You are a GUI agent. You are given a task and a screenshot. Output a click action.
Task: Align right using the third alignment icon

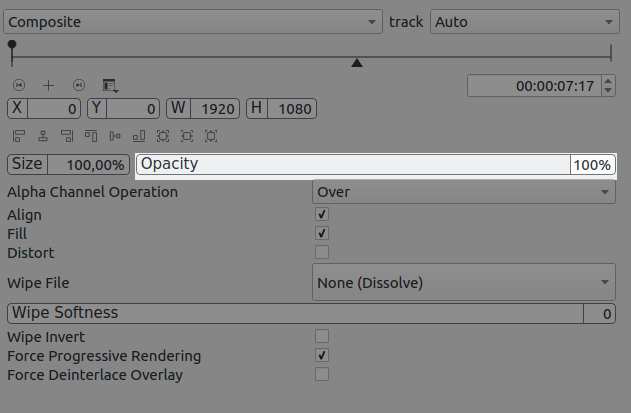pos(67,136)
